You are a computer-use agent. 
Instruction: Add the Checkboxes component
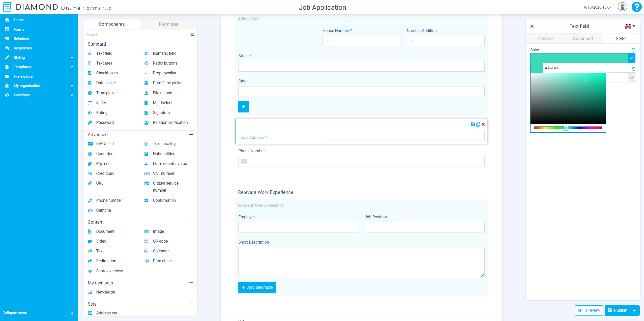[x=107, y=73]
